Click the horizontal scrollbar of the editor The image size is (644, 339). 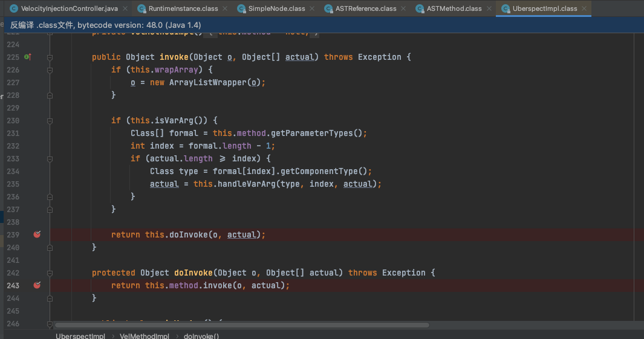[242, 325]
